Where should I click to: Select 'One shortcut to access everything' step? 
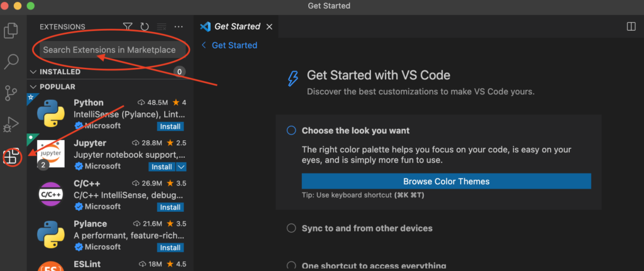pyautogui.click(x=291, y=265)
